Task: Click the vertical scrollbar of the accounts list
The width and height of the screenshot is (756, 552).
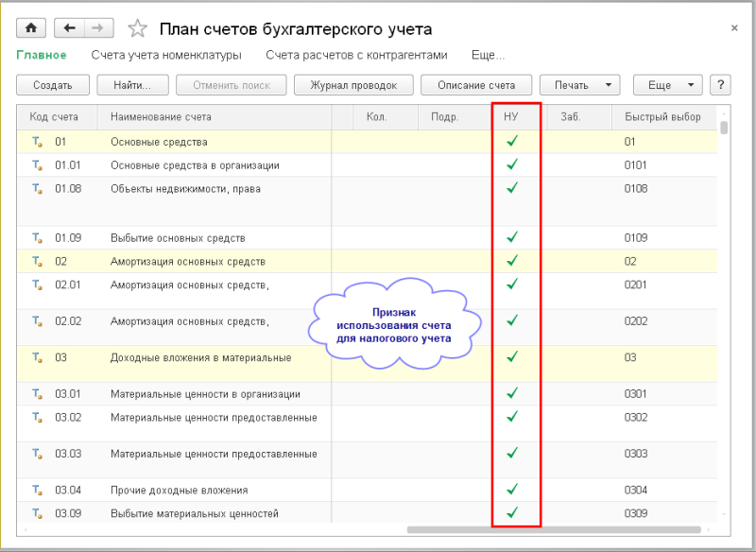Action: click(x=724, y=284)
